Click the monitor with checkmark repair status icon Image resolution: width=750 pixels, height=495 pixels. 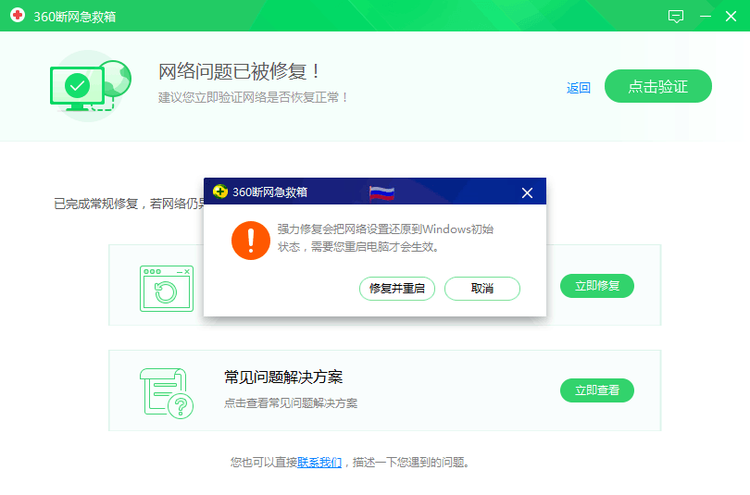pyautogui.click(x=90, y=86)
